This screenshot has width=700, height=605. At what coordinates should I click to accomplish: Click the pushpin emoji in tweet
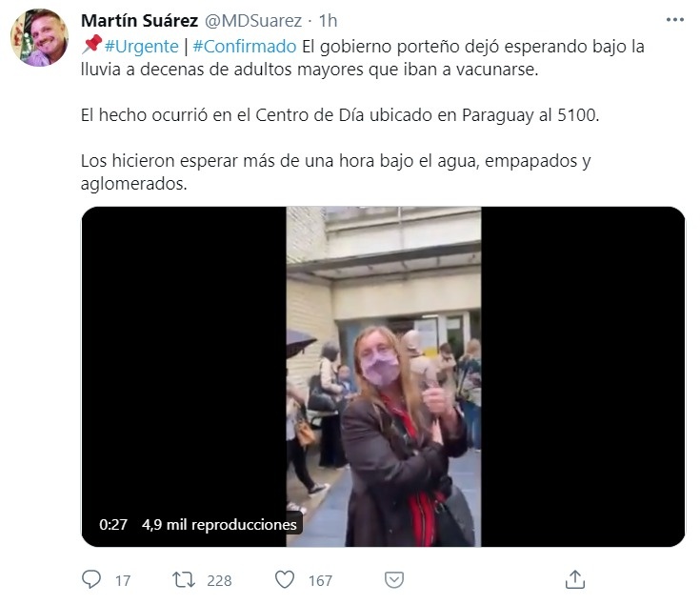(x=92, y=45)
